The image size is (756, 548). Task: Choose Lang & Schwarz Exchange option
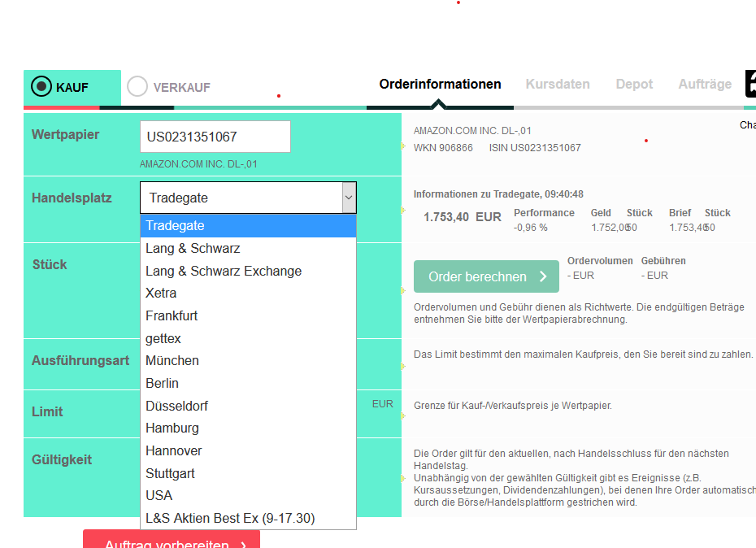click(x=248, y=271)
